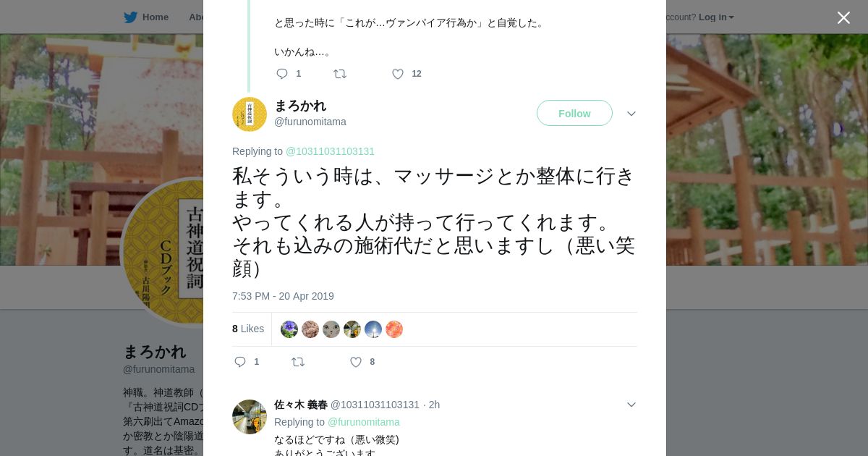This screenshot has width=868, height=456.
Task: Like the main tweet with 8 likes
Action: pos(356,362)
